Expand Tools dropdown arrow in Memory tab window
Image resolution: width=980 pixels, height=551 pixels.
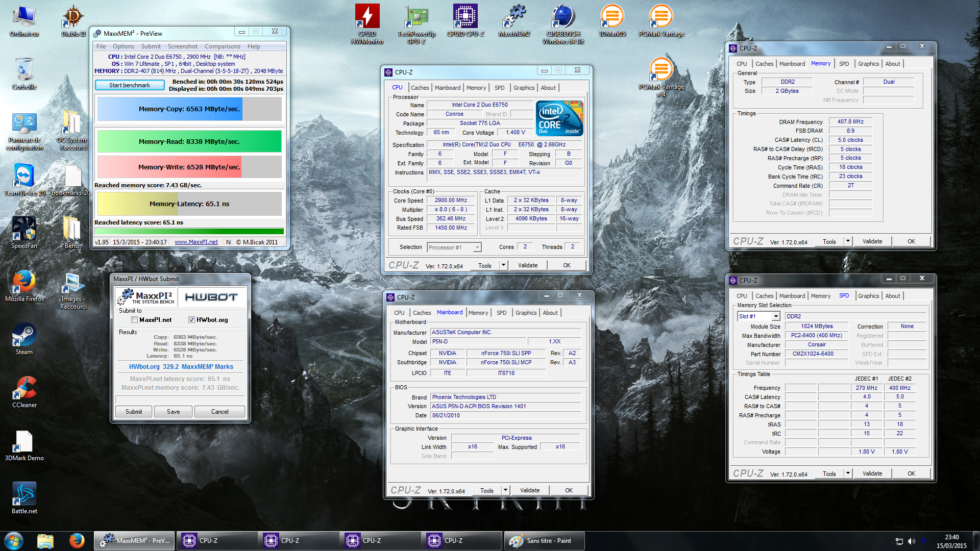[848, 241]
